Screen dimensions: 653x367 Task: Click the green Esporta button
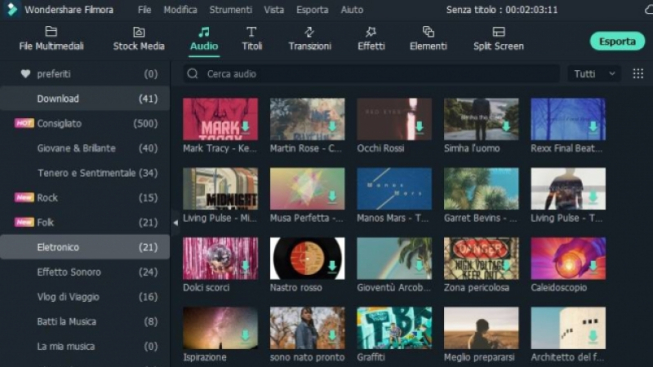(617, 41)
